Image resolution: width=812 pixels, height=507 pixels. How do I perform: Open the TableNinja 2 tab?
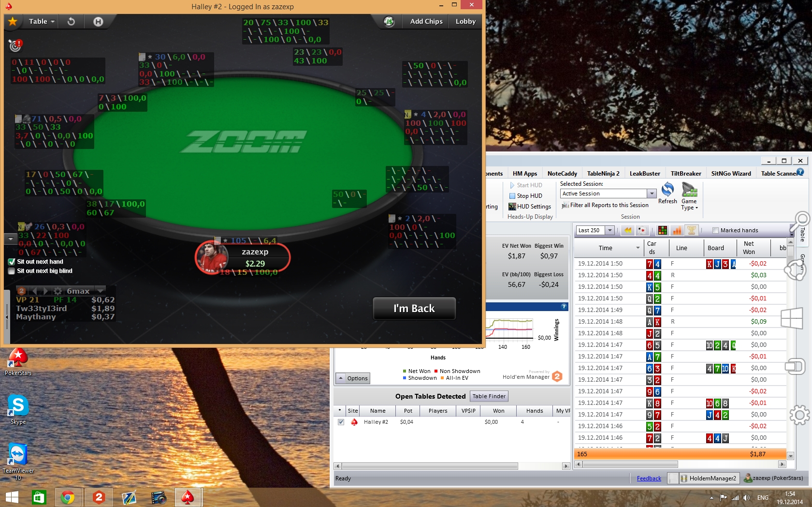603,174
